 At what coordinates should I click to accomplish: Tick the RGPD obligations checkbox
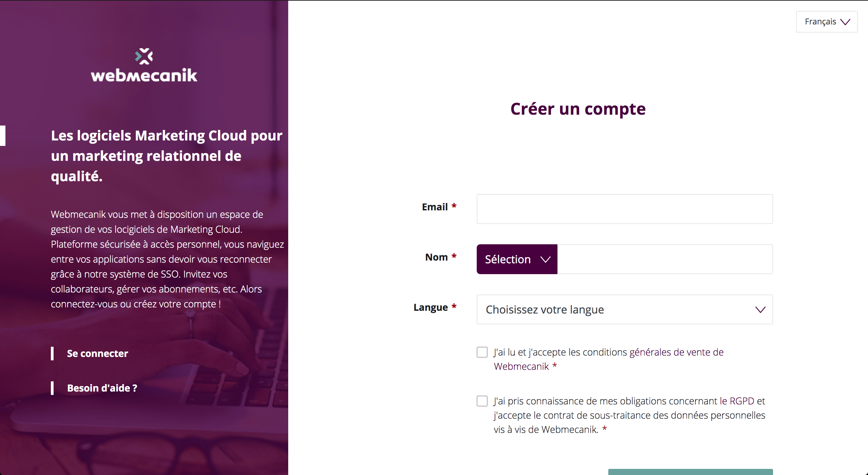[x=482, y=401]
